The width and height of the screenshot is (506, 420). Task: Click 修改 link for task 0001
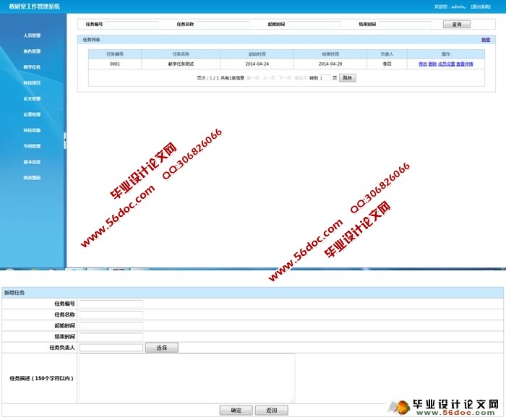click(x=423, y=64)
